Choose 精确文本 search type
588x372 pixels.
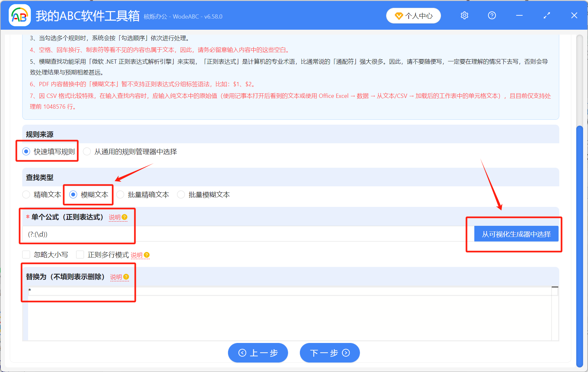[26, 195]
